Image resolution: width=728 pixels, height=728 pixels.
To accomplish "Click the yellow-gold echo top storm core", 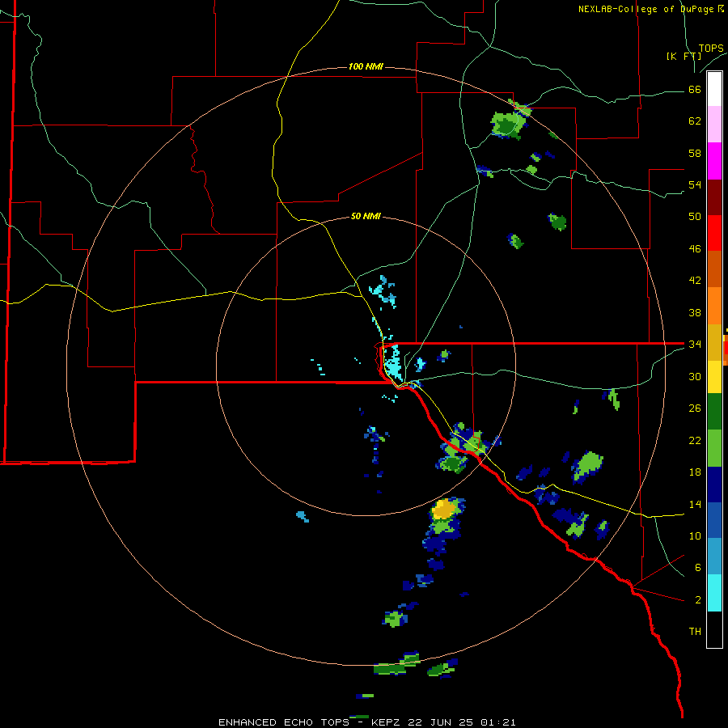I will pos(443,510).
